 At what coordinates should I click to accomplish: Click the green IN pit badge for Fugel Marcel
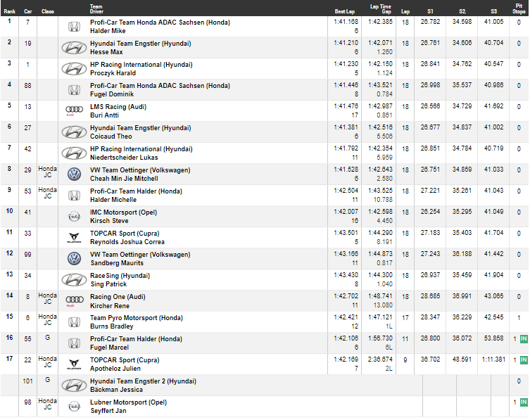[x=524, y=339]
